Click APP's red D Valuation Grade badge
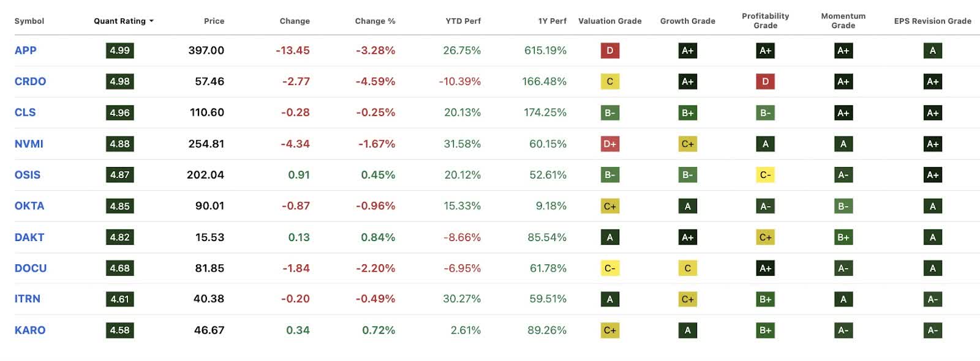The width and height of the screenshot is (980, 361). pyautogui.click(x=609, y=51)
